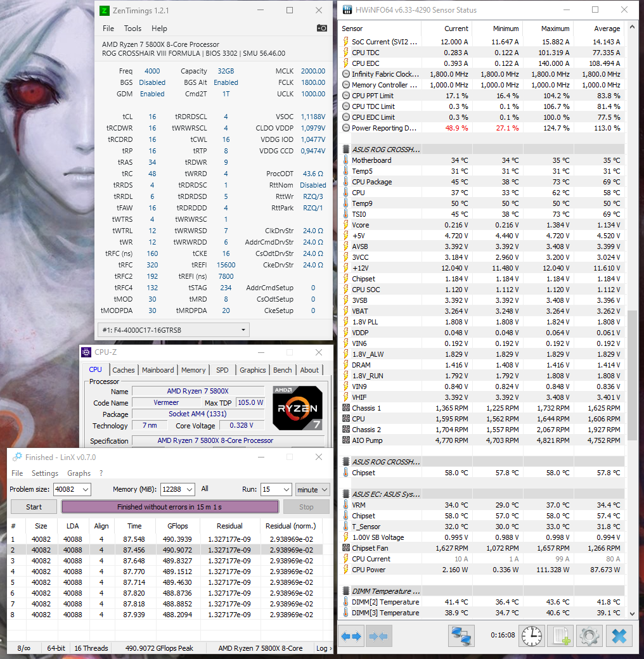Open the ZenTimings Help menu

click(159, 28)
